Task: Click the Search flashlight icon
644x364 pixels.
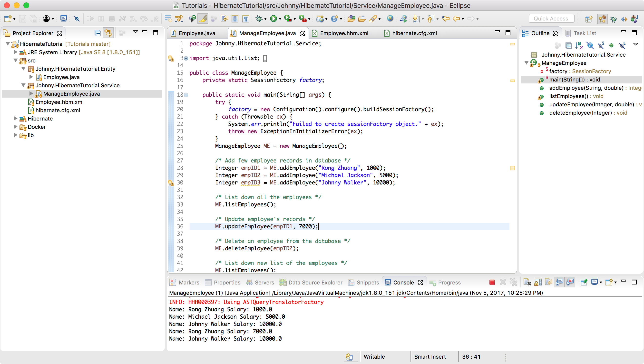Action: point(373,19)
